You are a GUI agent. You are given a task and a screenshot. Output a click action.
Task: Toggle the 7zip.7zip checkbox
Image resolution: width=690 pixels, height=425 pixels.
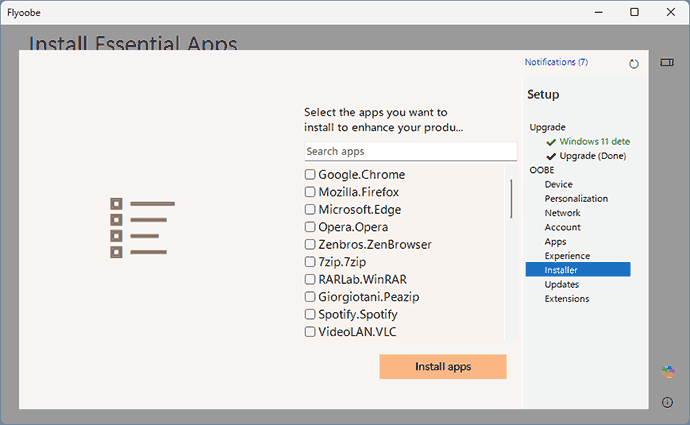pos(310,262)
